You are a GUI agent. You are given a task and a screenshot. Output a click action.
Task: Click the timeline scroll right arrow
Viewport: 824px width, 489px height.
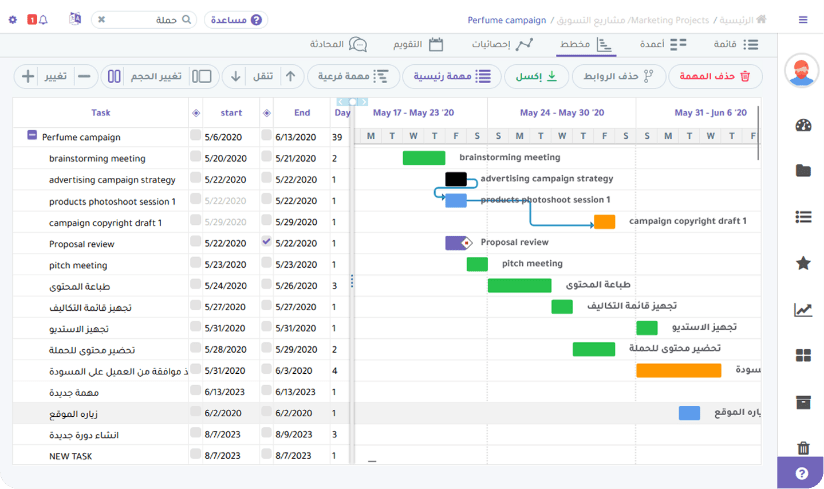pyautogui.click(x=364, y=101)
